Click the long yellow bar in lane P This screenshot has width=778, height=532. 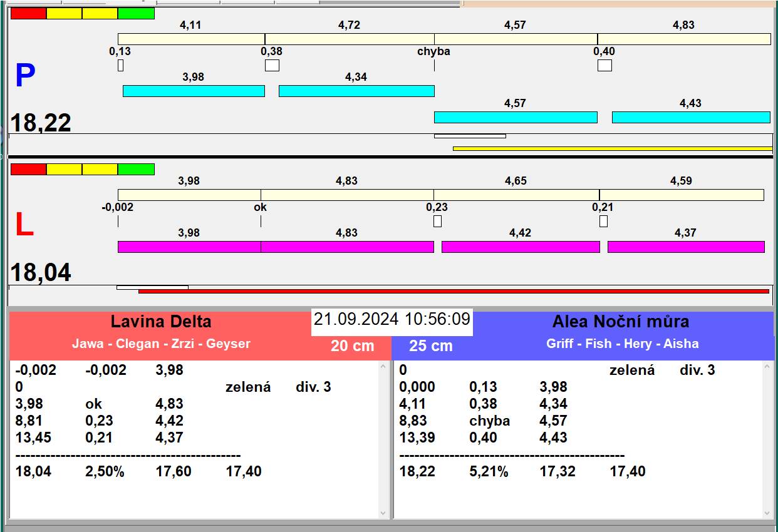[612, 148]
